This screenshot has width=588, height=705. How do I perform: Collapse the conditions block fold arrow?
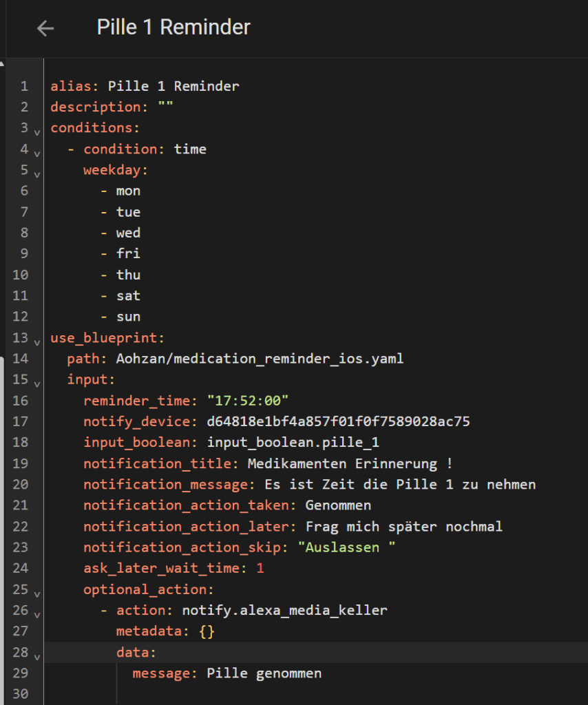click(x=37, y=132)
